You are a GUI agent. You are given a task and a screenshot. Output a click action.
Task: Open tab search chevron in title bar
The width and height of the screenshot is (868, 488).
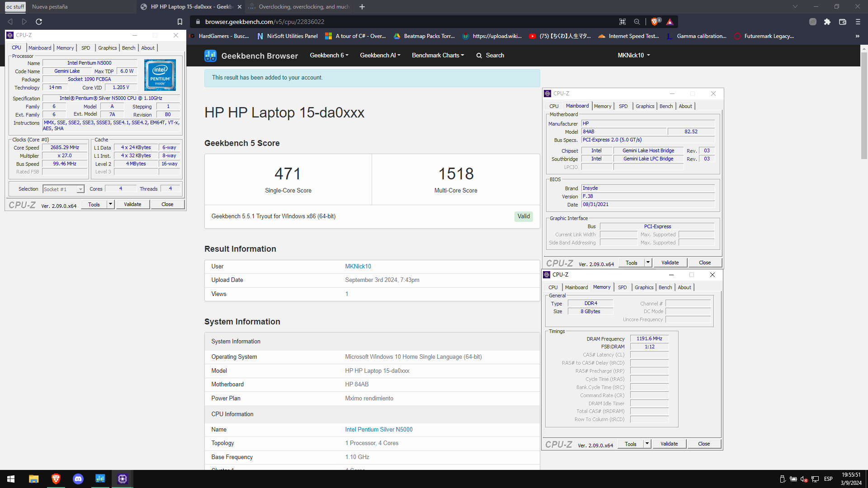(795, 6)
